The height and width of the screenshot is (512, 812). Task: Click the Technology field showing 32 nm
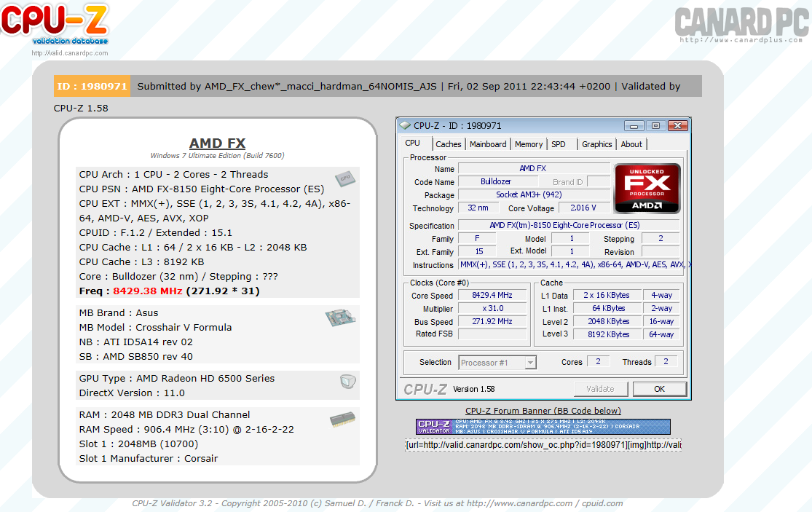[478, 208]
